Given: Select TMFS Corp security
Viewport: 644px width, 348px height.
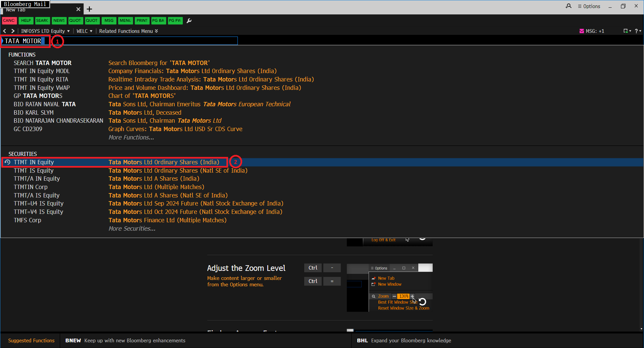Looking at the screenshot, I should (28, 220).
